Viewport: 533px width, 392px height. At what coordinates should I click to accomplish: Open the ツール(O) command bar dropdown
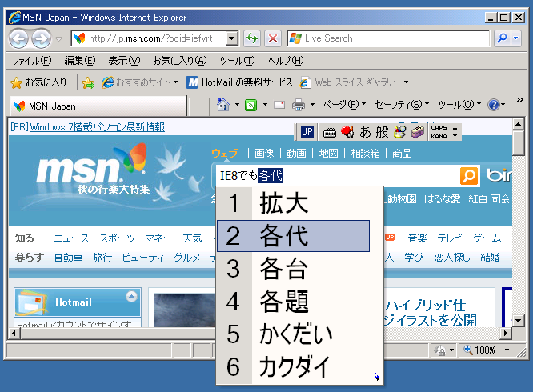click(479, 103)
